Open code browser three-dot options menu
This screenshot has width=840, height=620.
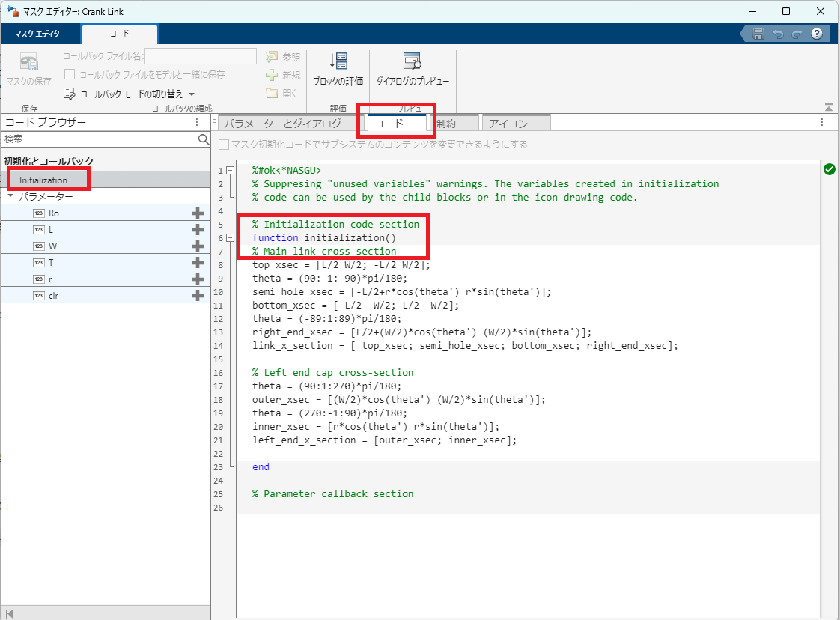[x=197, y=122]
